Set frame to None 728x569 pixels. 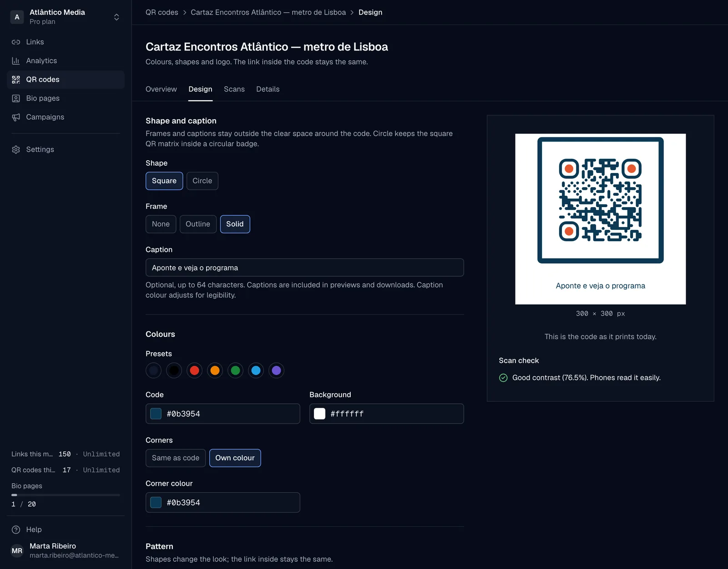pyautogui.click(x=161, y=224)
